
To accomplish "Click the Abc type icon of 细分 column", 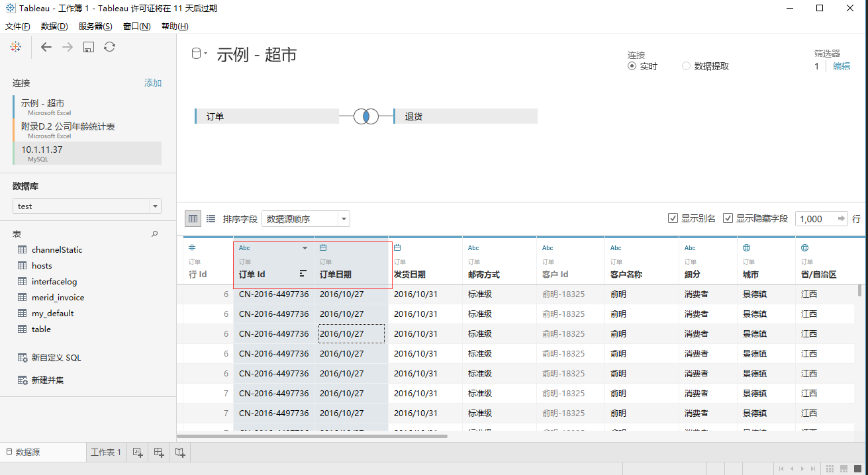I will tap(690, 248).
